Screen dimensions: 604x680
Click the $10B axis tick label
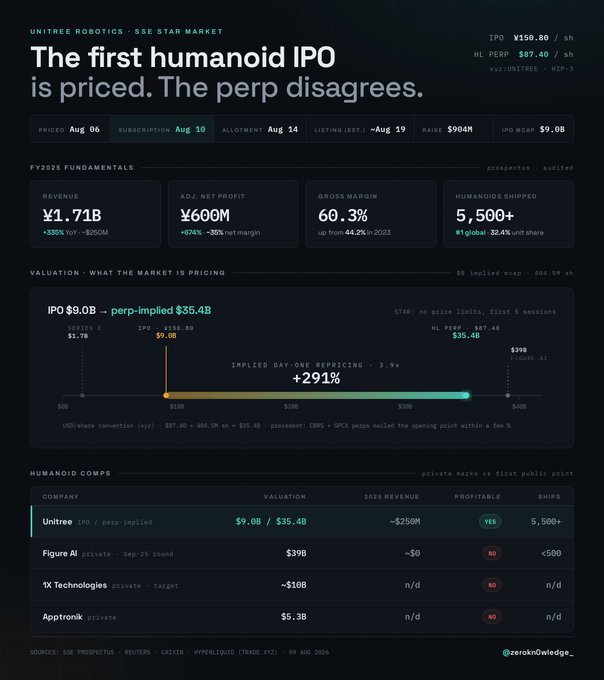(177, 407)
